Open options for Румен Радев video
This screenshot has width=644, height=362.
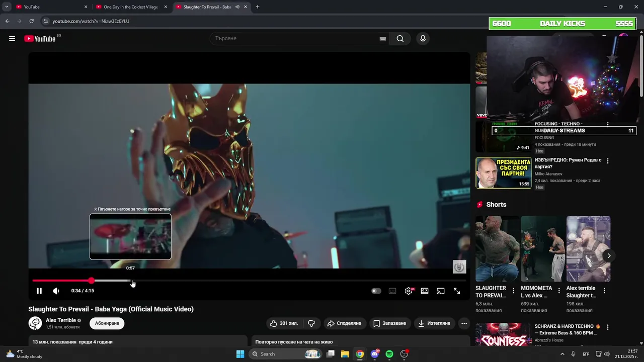click(x=608, y=161)
